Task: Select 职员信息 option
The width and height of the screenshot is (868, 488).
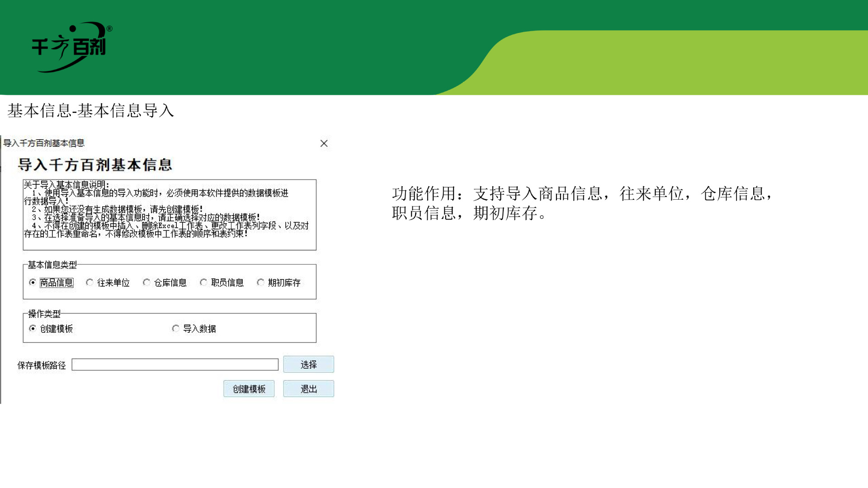Action: 203,282
